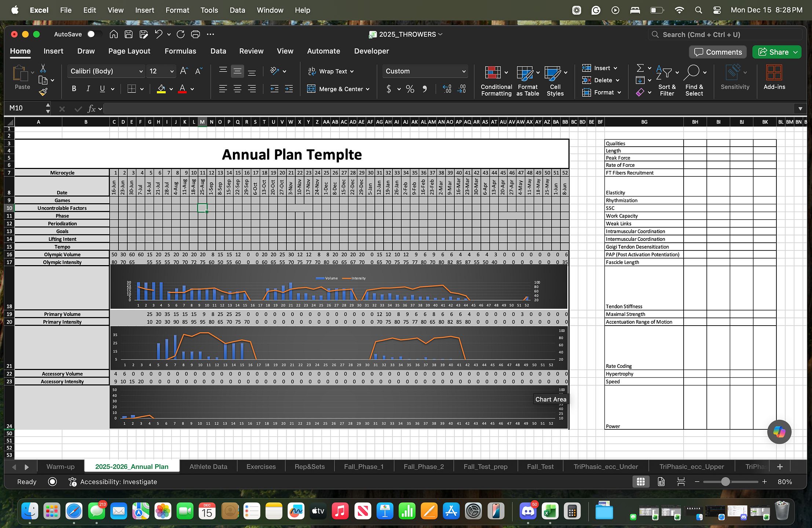
Task: Click the Increase Decimal icon
Action: pos(447,89)
